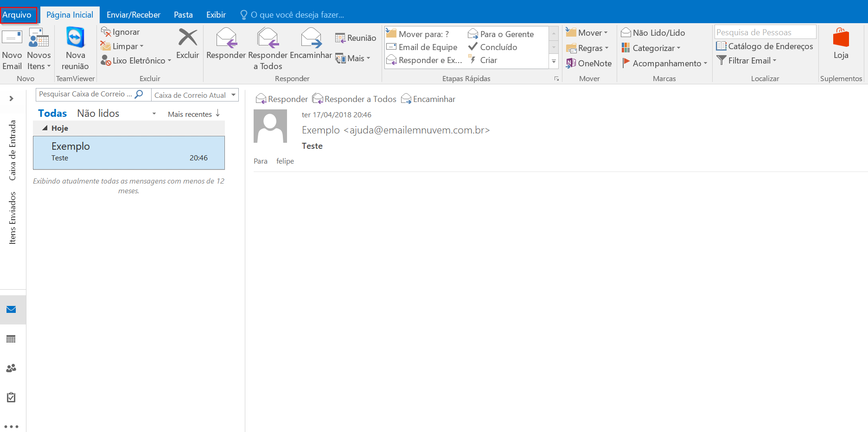
Task: Reverse sort order with the arrow
Action: 218,114
